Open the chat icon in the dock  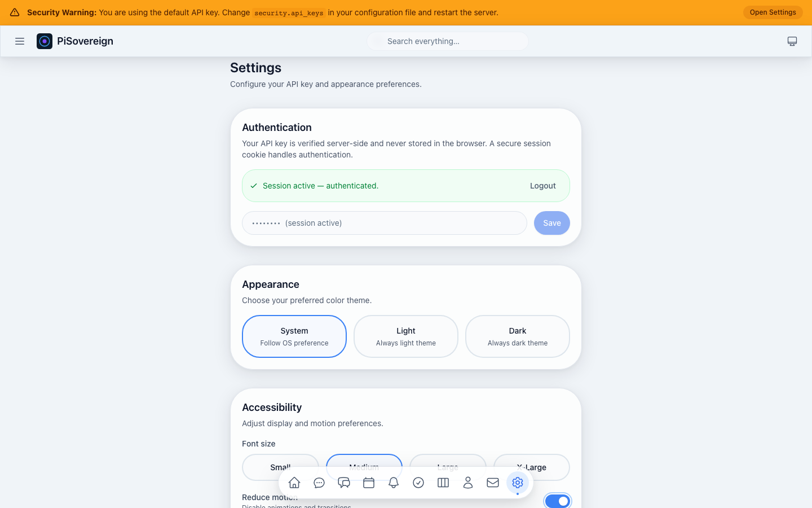pyautogui.click(x=319, y=483)
